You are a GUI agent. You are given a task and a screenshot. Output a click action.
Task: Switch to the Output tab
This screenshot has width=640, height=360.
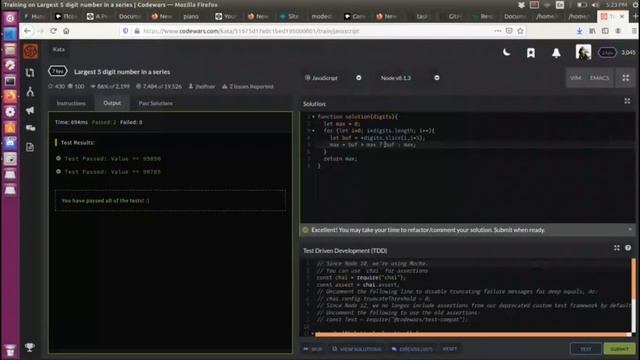[x=112, y=103]
